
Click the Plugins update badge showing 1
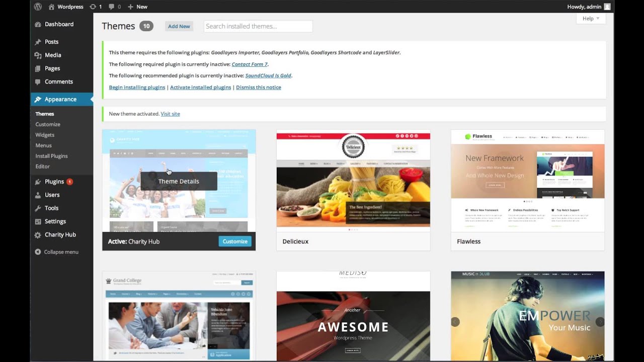point(69,182)
